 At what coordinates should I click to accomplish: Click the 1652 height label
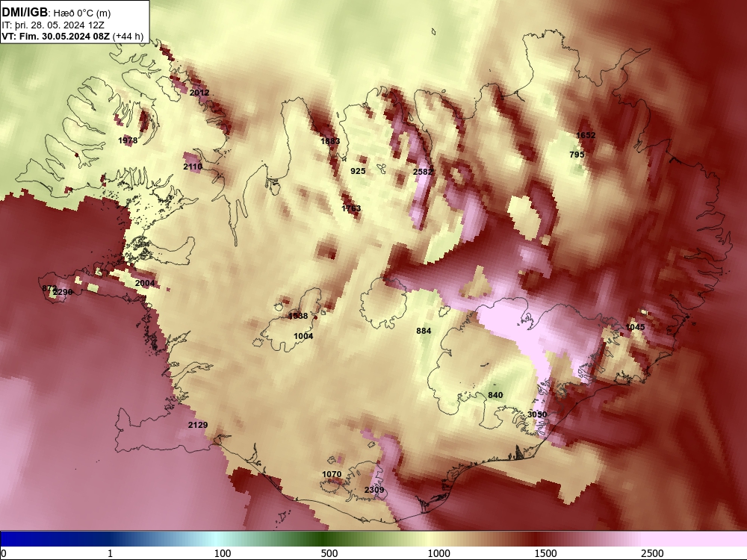pyautogui.click(x=586, y=135)
